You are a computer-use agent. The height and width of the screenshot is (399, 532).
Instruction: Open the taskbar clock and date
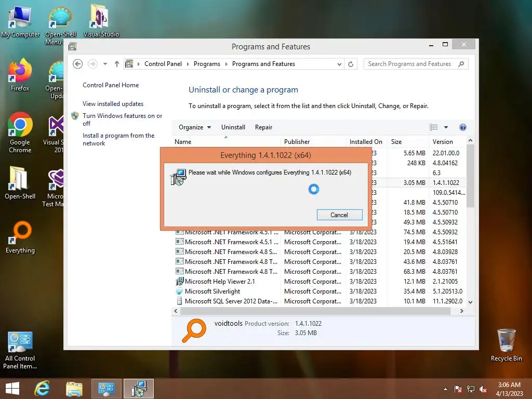(509, 389)
